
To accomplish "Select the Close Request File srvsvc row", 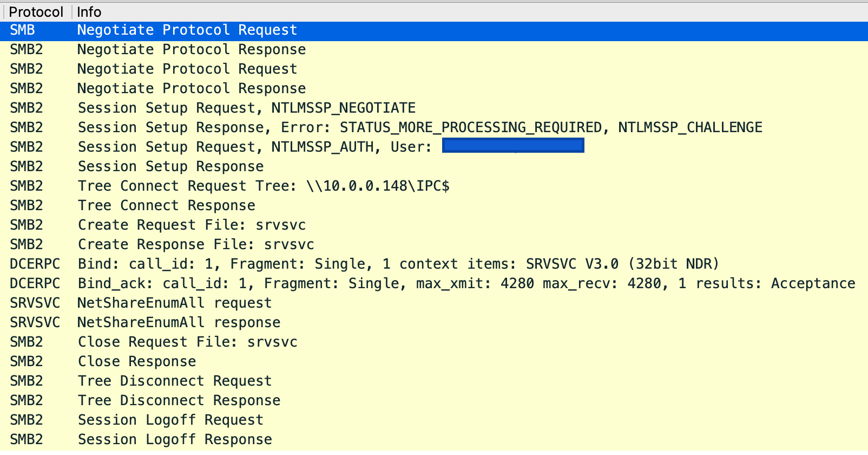I will (x=187, y=342).
